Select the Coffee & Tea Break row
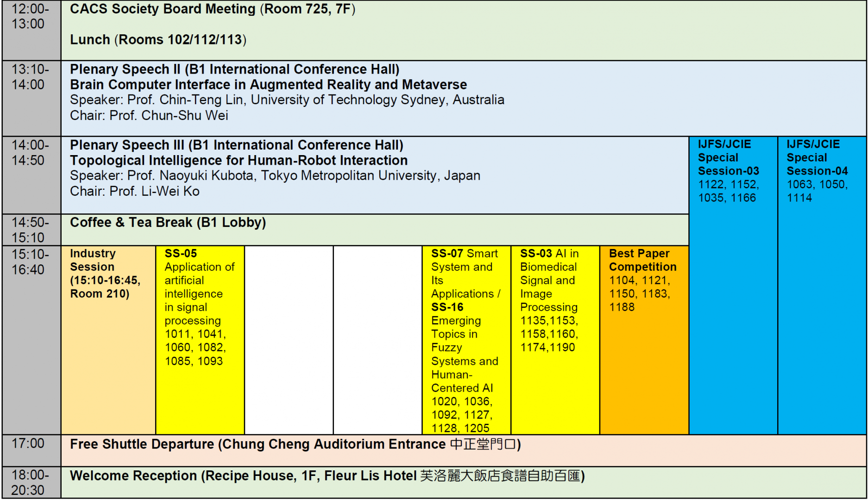Viewport: 868px width, 500px height. pyautogui.click(x=168, y=223)
